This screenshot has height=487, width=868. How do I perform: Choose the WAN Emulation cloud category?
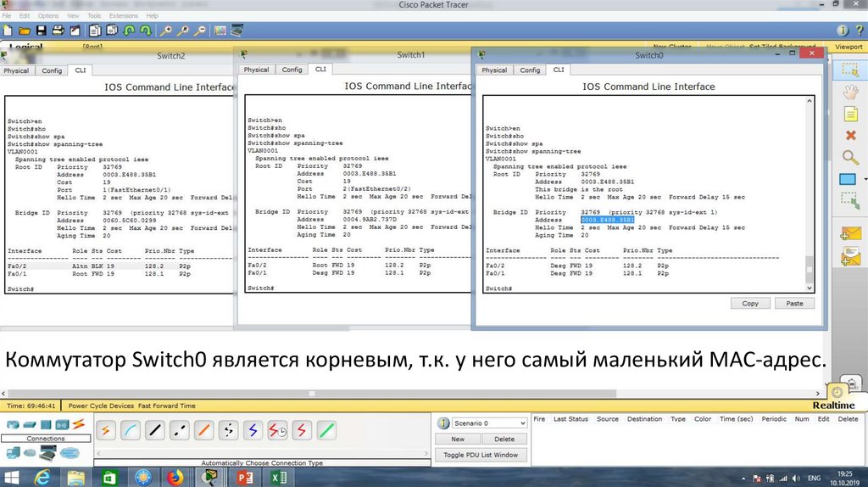[x=30, y=453]
